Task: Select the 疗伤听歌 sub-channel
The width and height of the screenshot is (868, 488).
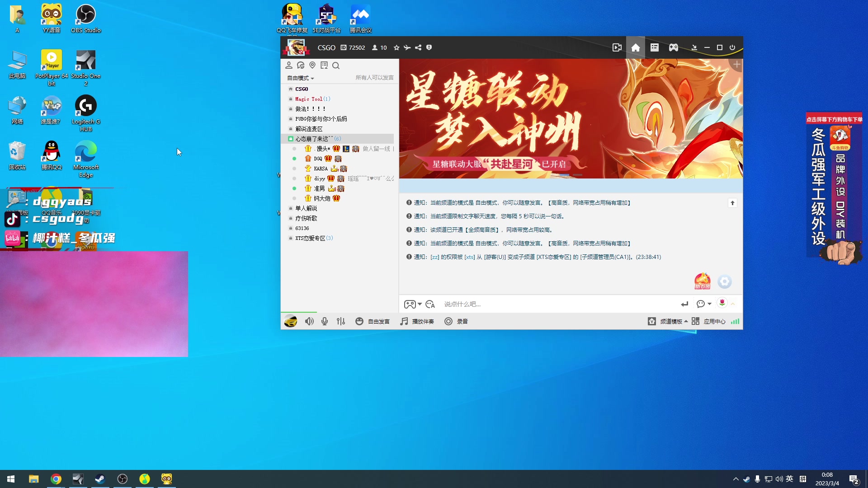Action: click(306, 218)
